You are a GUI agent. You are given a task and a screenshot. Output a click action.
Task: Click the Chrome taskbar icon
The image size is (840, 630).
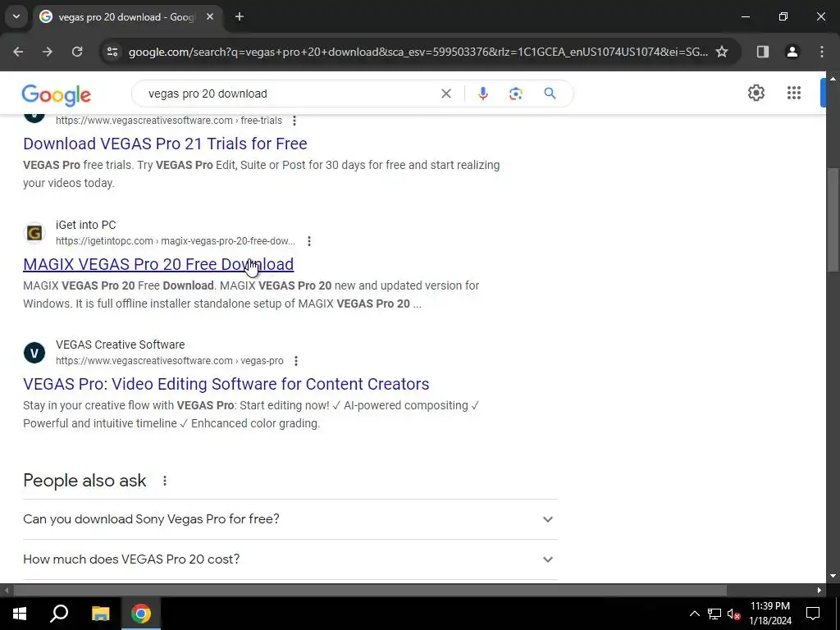click(x=141, y=614)
